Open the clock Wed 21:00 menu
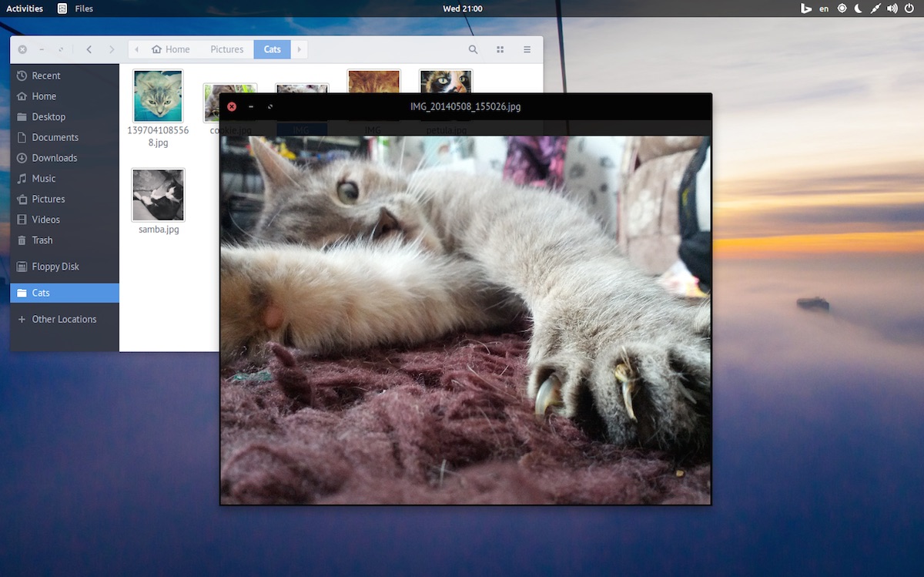924x577 pixels. point(463,8)
